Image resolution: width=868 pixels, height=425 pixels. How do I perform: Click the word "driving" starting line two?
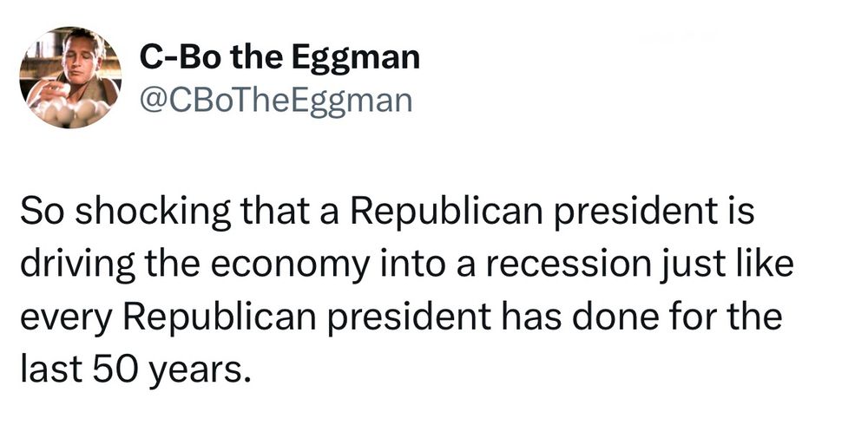(77, 267)
